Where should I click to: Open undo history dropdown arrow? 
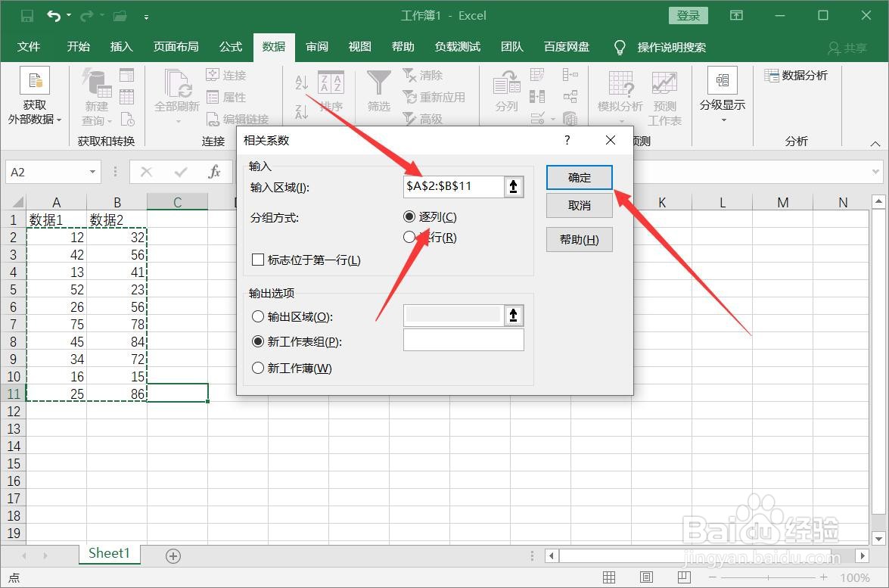click(69, 16)
